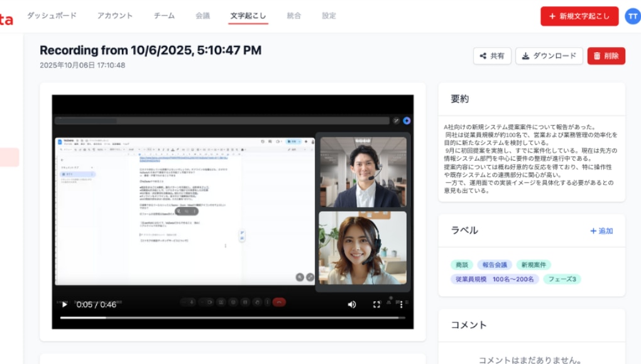This screenshot has height=364, width=641.
Task: Open the ダッシュボード tab
Action: click(52, 16)
